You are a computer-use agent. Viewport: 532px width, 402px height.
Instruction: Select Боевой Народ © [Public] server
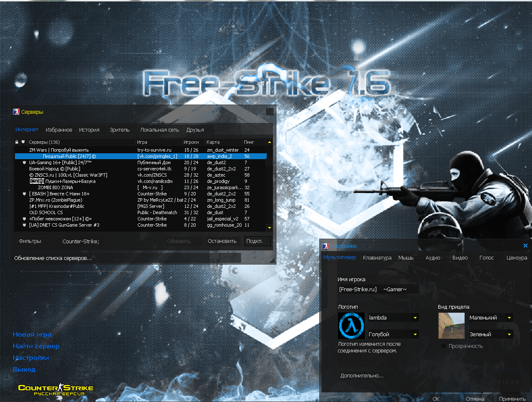(141, 169)
